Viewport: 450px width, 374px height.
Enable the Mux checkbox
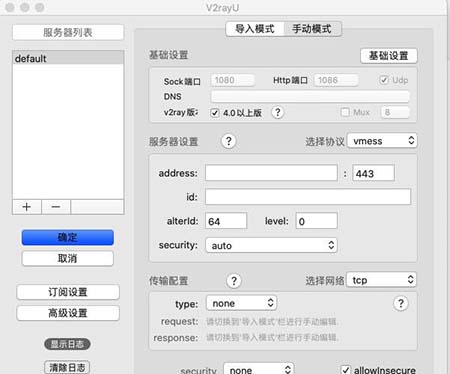point(345,112)
